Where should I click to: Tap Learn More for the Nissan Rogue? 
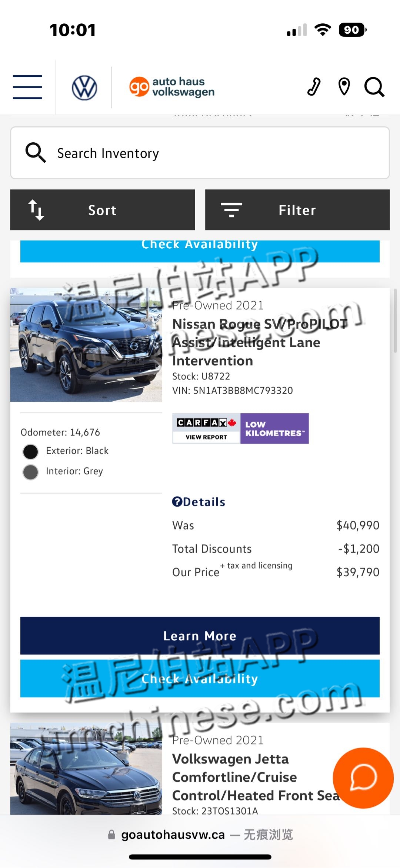click(200, 636)
